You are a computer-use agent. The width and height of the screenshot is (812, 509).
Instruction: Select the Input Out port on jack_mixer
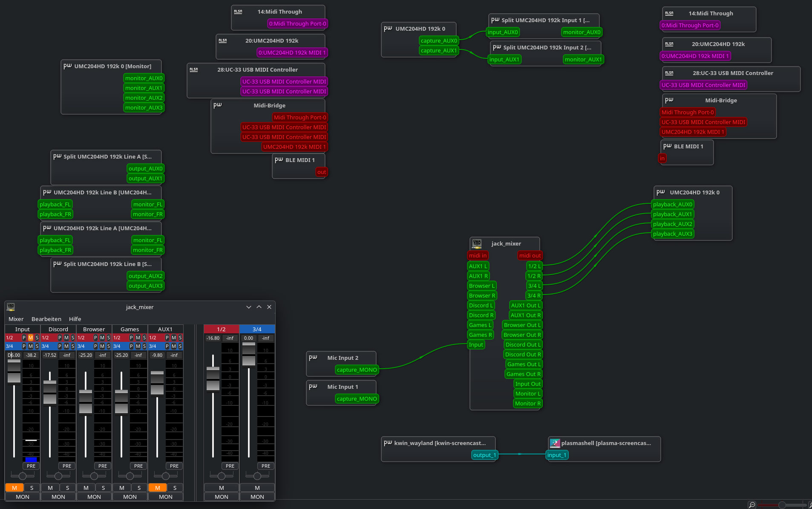point(528,384)
